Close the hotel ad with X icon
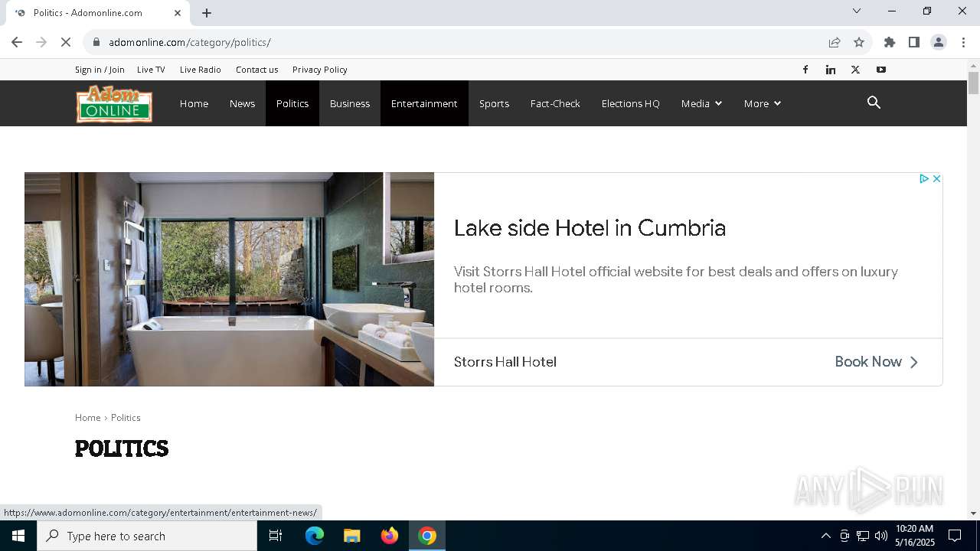This screenshot has height=551, width=980. 936,178
